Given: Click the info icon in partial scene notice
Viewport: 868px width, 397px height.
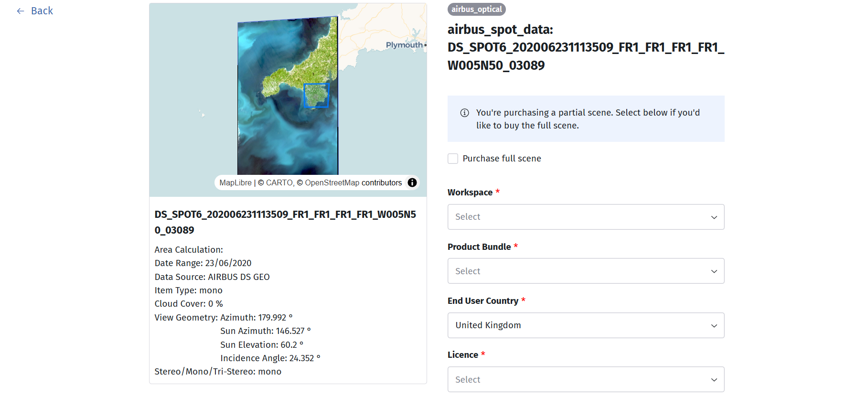Looking at the screenshot, I should pyautogui.click(x=464, y=113).
